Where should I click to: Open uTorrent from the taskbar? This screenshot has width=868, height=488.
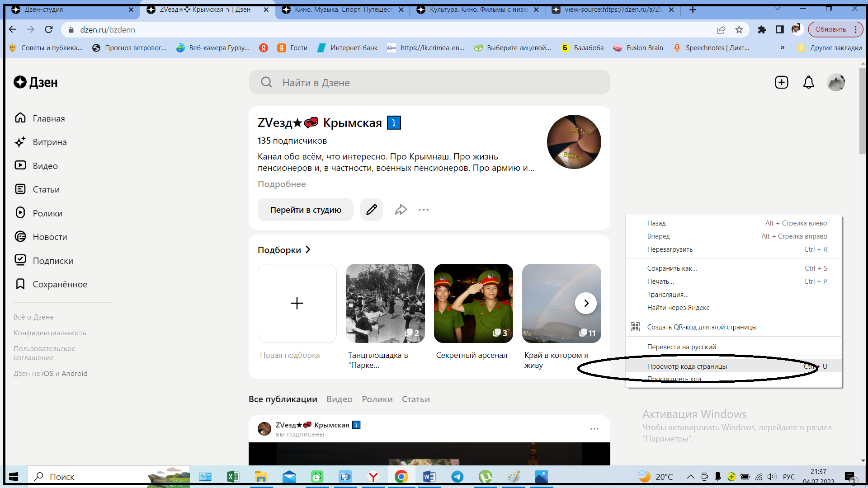pyautogui.click(x=486, y=477)
